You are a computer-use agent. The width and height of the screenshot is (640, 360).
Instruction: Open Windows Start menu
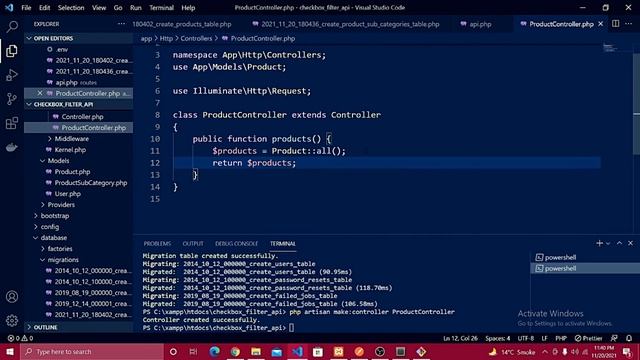point(10,351)
